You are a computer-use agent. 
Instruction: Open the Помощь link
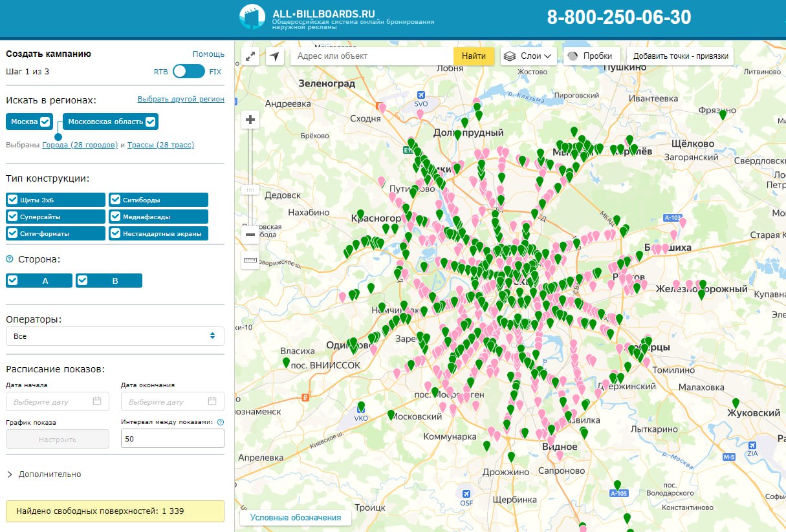[208, 54]
